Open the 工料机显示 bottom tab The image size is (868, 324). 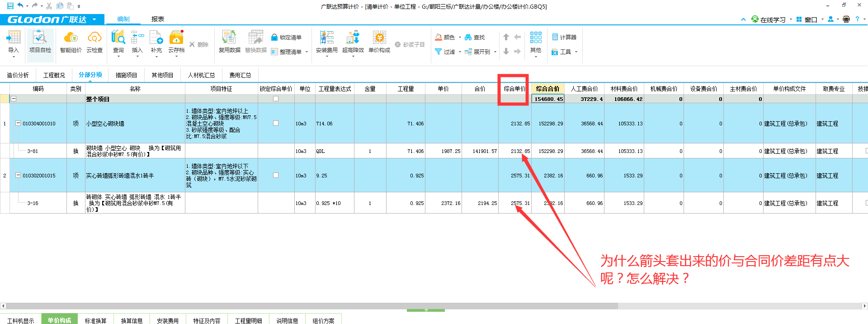(20, 320)
